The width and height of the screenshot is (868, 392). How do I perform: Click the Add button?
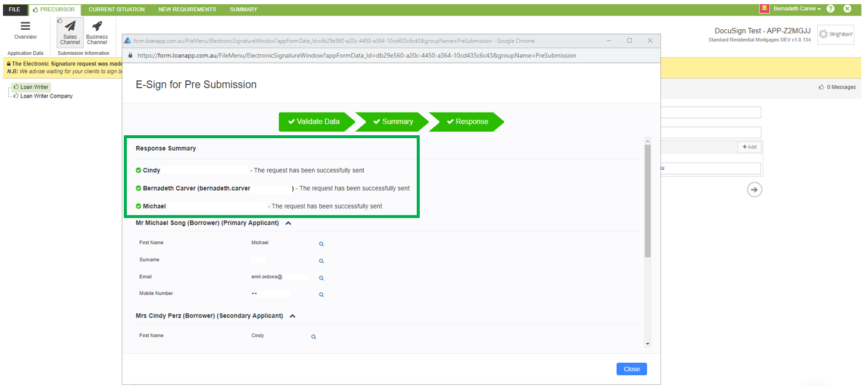[749, 147]
